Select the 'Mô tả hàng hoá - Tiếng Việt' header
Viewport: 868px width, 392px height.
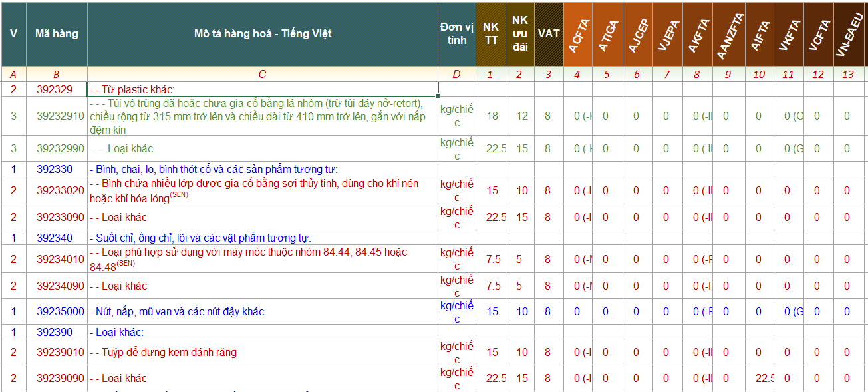tap(262, 34)
